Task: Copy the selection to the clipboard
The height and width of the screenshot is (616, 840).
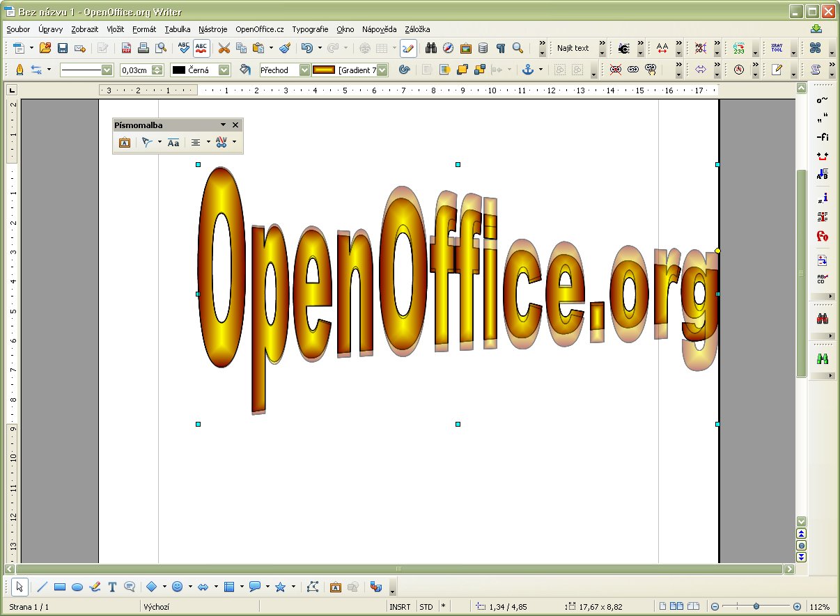Action: pyautogui.click(x=241, y=48)
